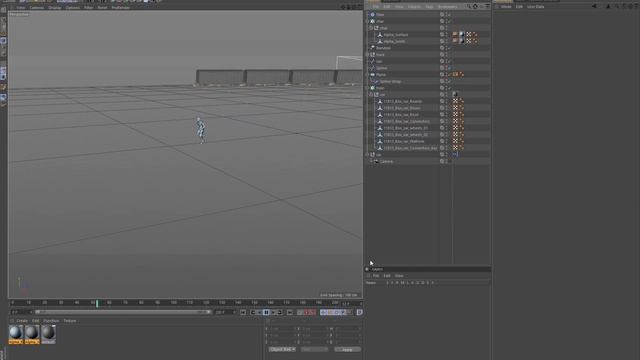Viewport: 640px width, 360px height.
Task: Select the third dark material thumbnail
Action: point(48,334)
